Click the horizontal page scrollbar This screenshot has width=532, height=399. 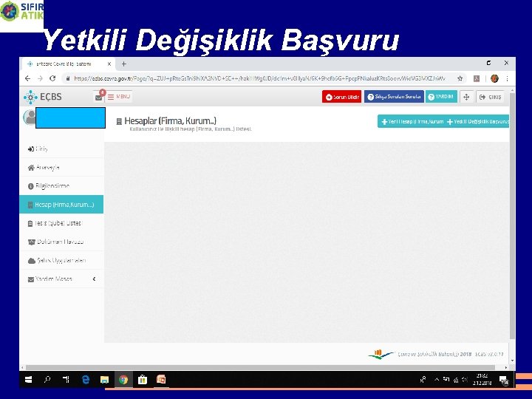click(260, 367)
